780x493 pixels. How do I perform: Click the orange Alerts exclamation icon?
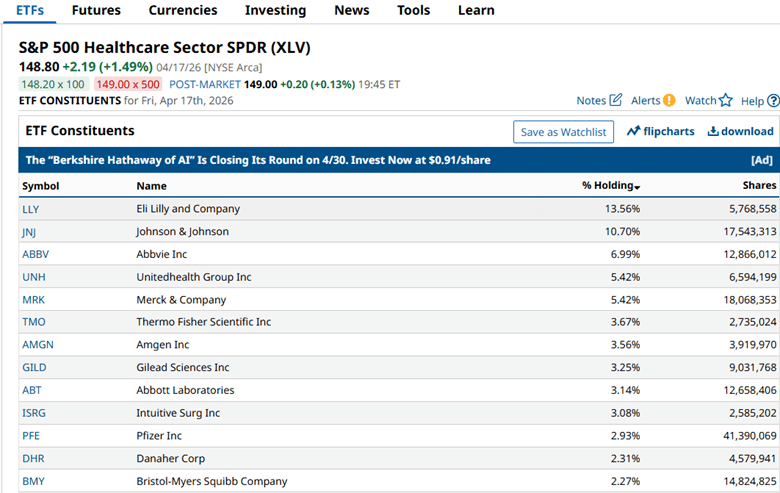669,100
